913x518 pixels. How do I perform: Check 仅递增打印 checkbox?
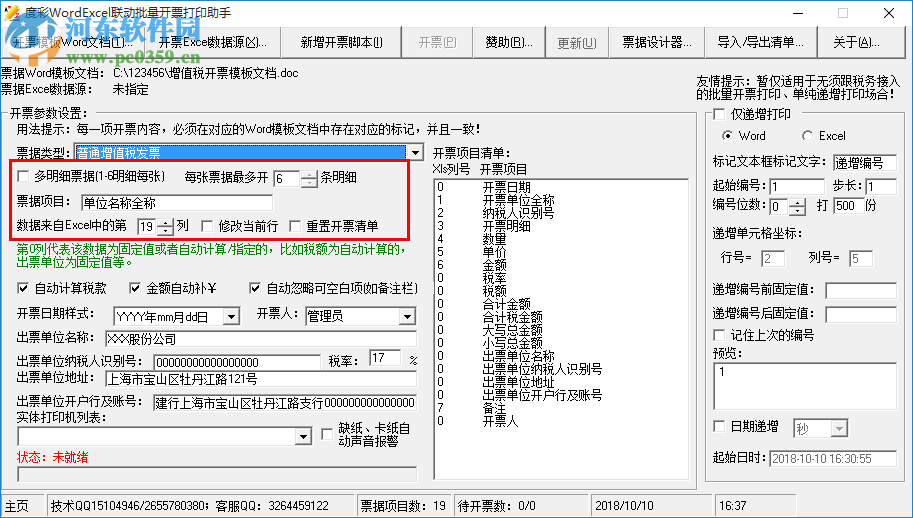point(719,114)
